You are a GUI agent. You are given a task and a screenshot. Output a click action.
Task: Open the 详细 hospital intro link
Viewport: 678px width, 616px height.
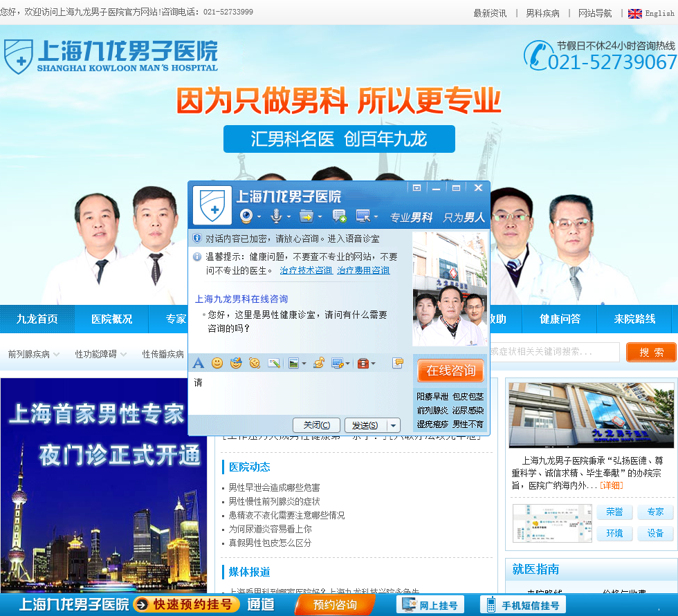[612, 485]
